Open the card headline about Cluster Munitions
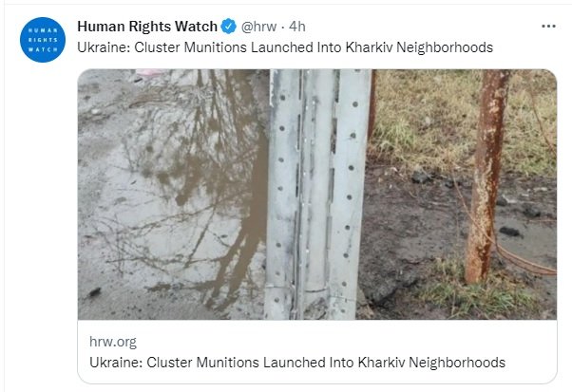572x392 pixels. point(297,363)
